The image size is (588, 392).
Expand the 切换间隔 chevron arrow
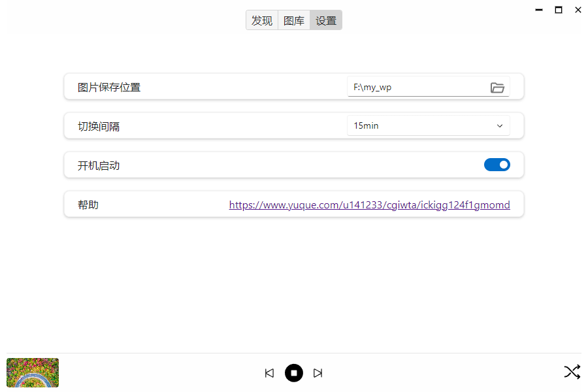pyautogui.click(x=500, y=126)
